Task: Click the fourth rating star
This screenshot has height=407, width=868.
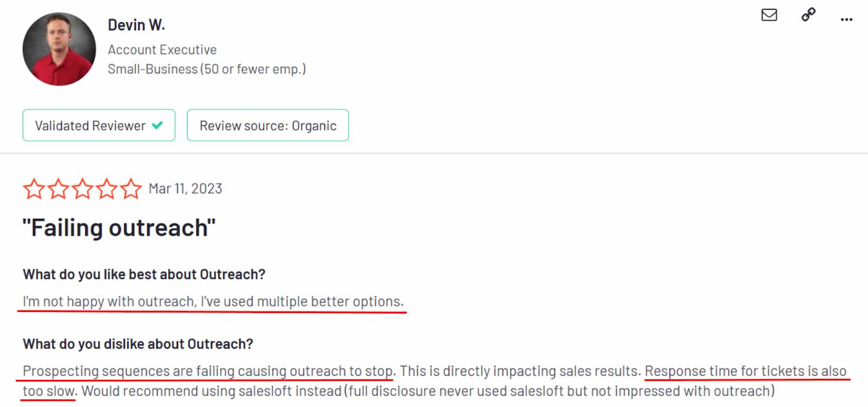Action: click(107, 189)
